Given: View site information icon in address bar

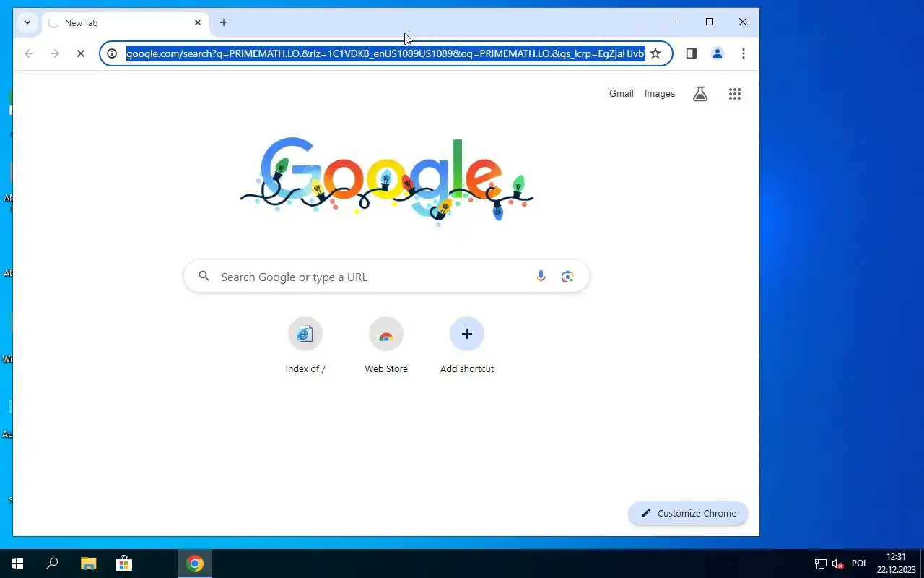Looking at the screenshot, I should point(112,53).
